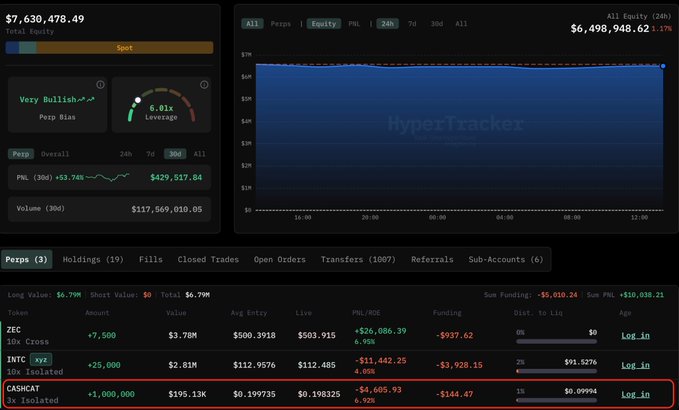679x410 pixels.
Task: Click the Avg Entry column header
Action: [249, 313]
